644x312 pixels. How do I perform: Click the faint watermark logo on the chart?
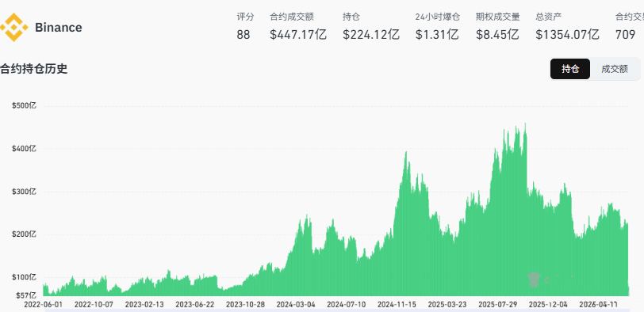click(533, 280)
